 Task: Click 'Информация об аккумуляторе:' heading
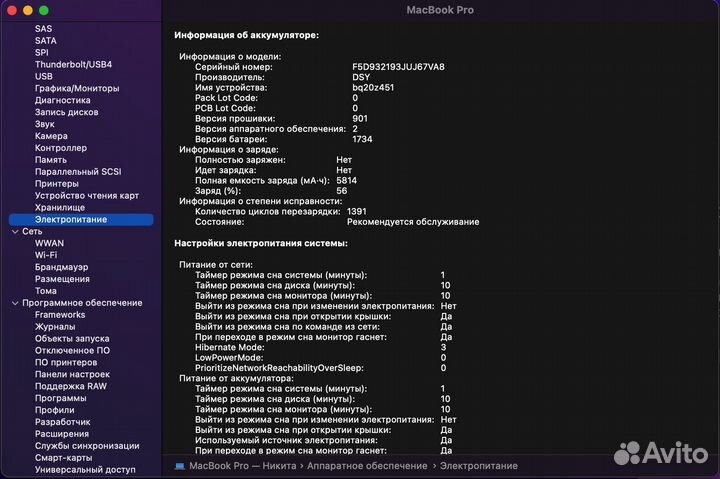point(246,35)
